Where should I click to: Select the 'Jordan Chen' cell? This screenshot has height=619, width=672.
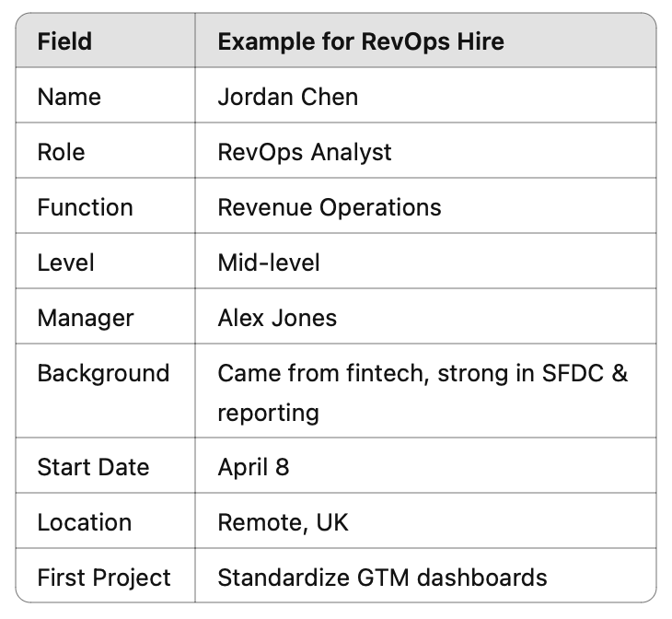425,95
